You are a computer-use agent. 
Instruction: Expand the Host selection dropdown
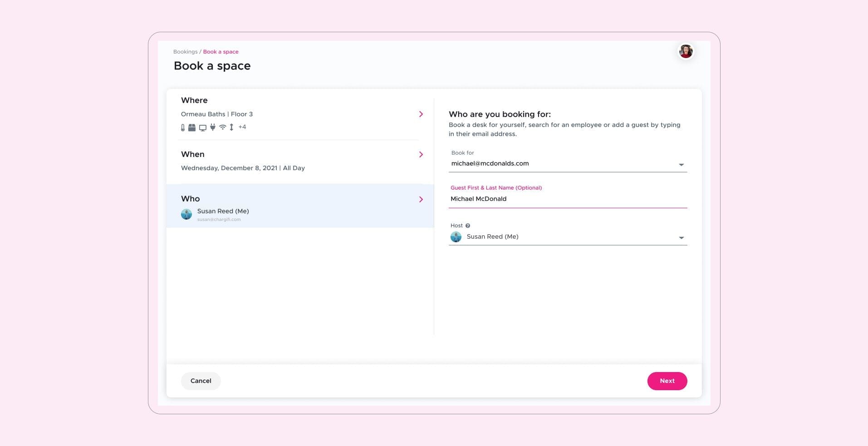point(681,237)
